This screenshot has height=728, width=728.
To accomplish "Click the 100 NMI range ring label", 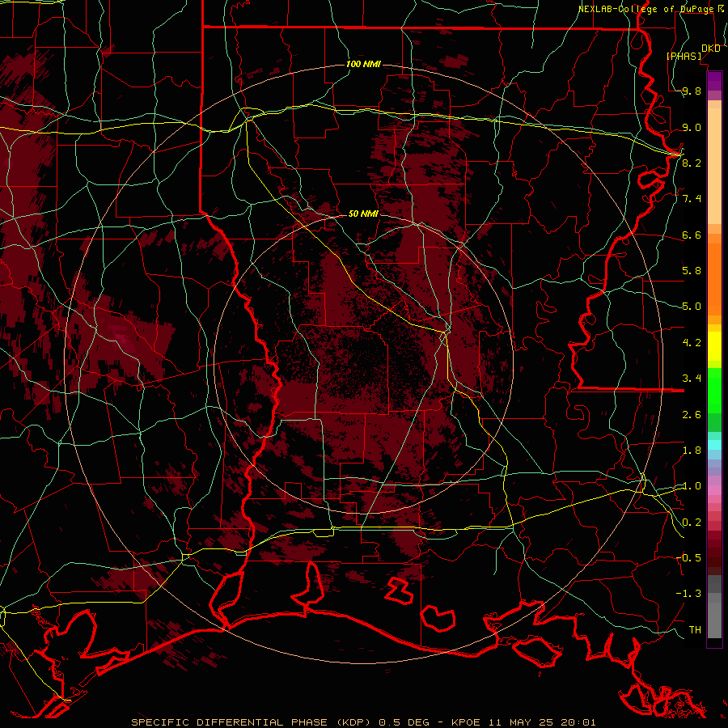I will pyautogui.click(x=363, y=64).
